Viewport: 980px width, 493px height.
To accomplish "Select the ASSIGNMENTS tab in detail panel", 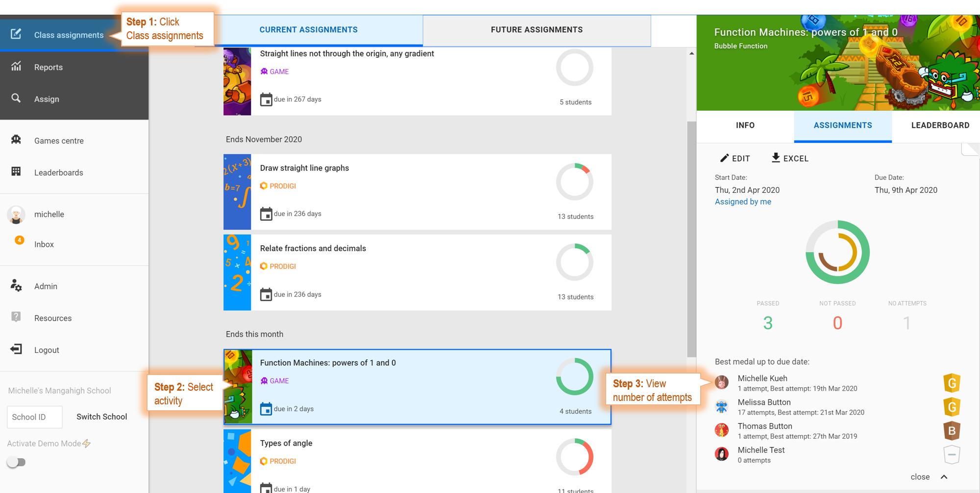I will pos(843,125).
